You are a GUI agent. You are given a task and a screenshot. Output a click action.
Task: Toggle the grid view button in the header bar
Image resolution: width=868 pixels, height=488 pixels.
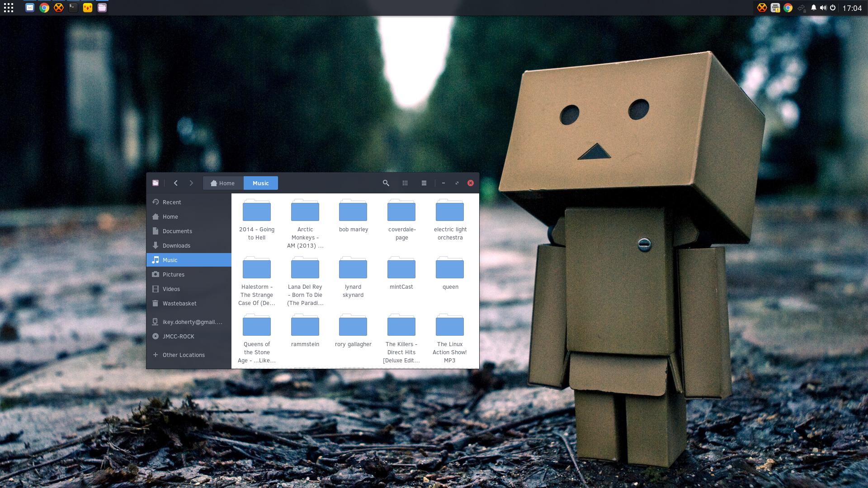[405, 183]
